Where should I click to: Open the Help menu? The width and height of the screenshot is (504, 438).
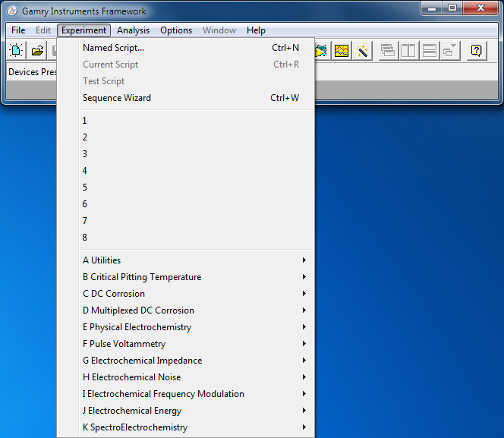click(257, 30)
